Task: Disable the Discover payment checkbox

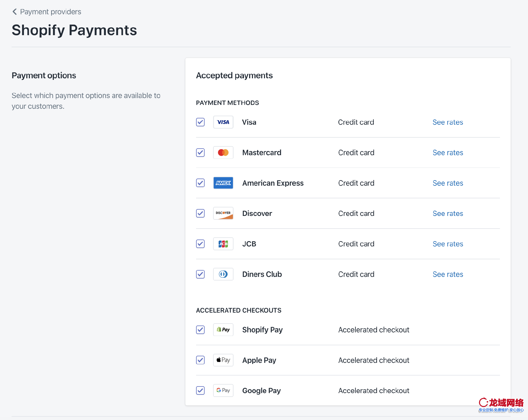Action: [x=200, y=213]
